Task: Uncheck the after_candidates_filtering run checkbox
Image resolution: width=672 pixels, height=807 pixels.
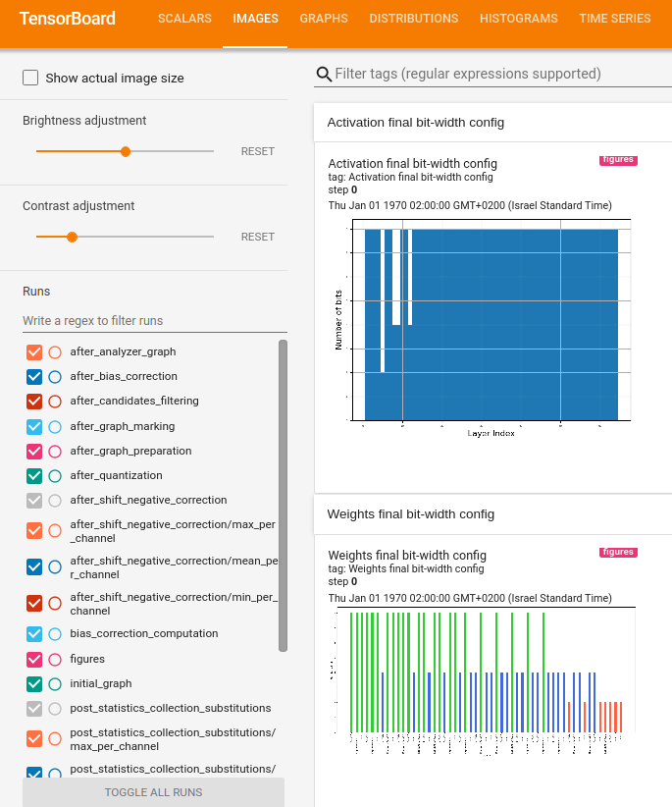Action: pyautogui.click(x=34, y=401)
